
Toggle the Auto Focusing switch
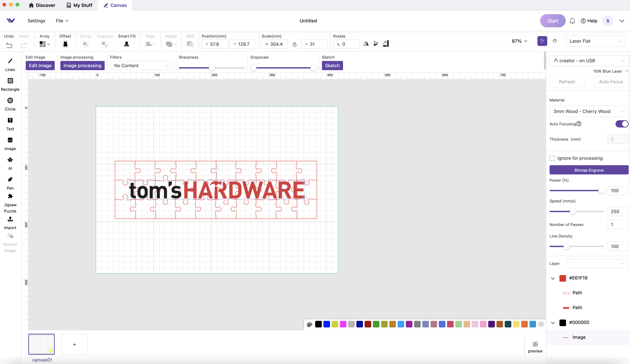click(x=622, y=124)
